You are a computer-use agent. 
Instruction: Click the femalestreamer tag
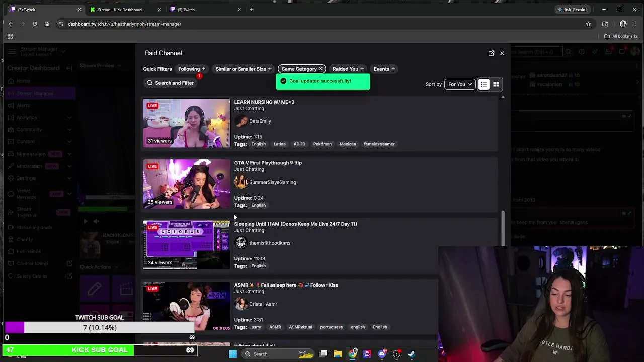tap(379, 144)
